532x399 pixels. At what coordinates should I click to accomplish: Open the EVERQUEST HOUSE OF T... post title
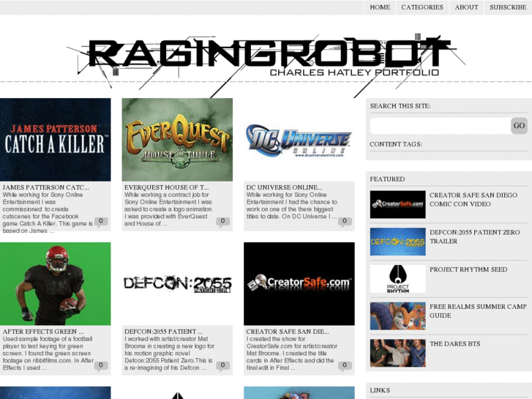pos(167,187)
